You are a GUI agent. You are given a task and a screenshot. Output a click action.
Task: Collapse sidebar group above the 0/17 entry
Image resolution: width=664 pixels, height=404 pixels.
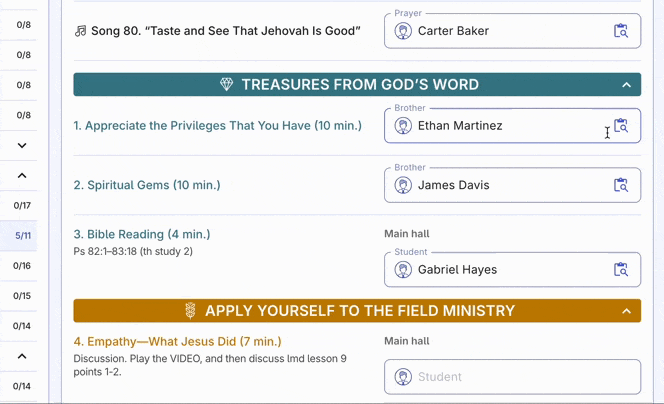pyautogui.click(x=22, y=176)
